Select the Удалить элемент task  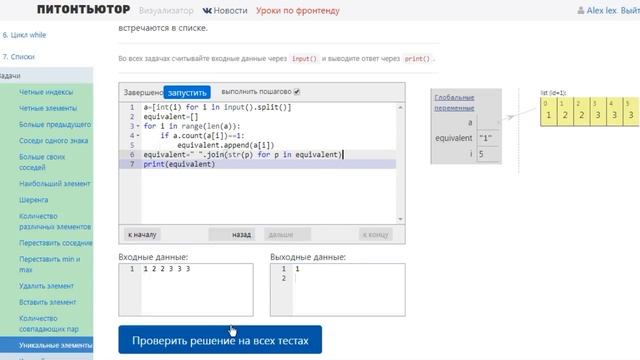tap(47, 286)
